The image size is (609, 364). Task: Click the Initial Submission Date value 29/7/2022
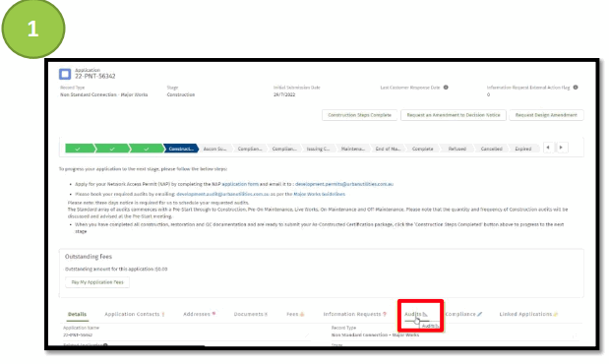(x=284, y=94)
